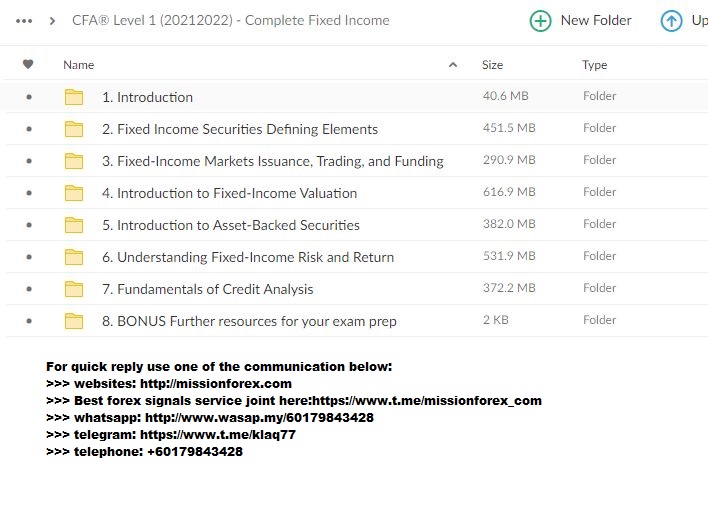Open 4. Introduction to Fixed-Income Valuation
The height and width of the screenshot is (506, 708).
pos(229,193)
